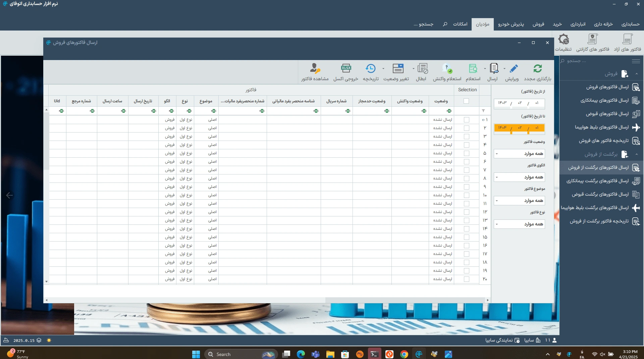
Task: Open ارسال فاکتورهای برگشت قبوض in sidebar
Action: 600,195
